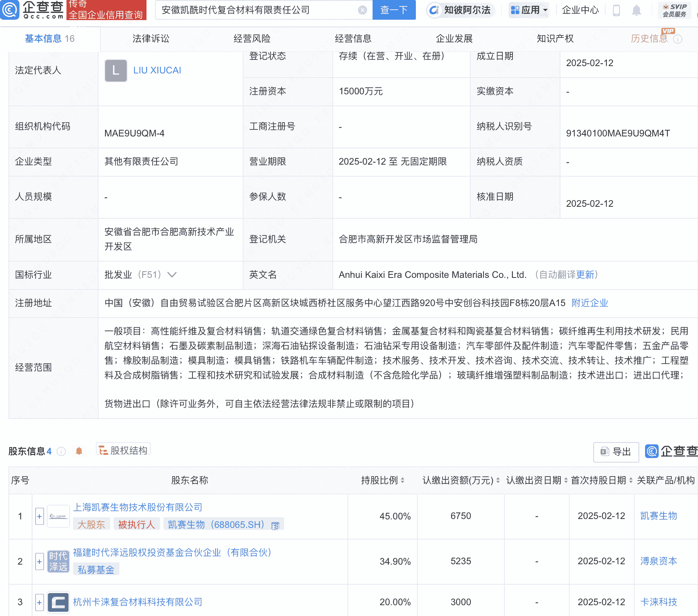Open notifications via the bell icon
Image resolution: width=698 pixels, height=616 pixels.
[637, 11]
